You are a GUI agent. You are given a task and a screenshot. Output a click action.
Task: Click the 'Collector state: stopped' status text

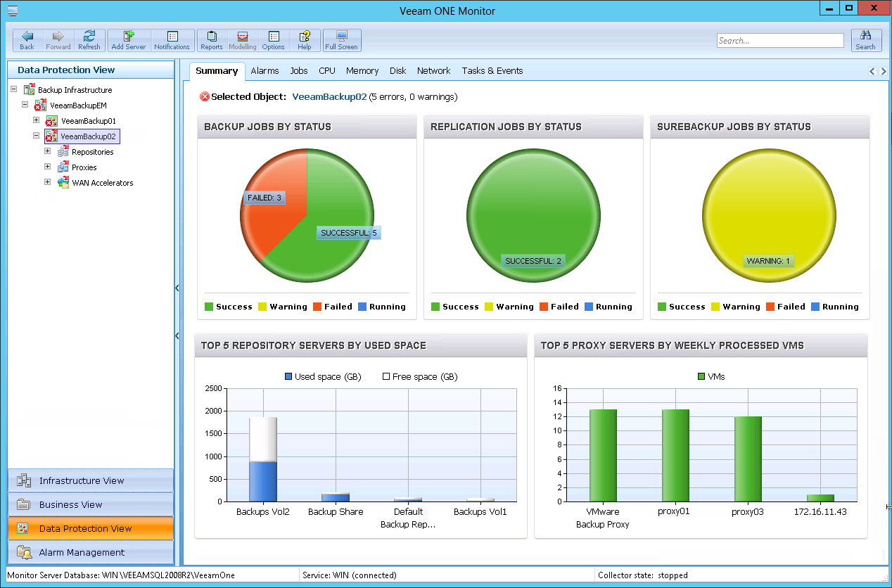643,575
